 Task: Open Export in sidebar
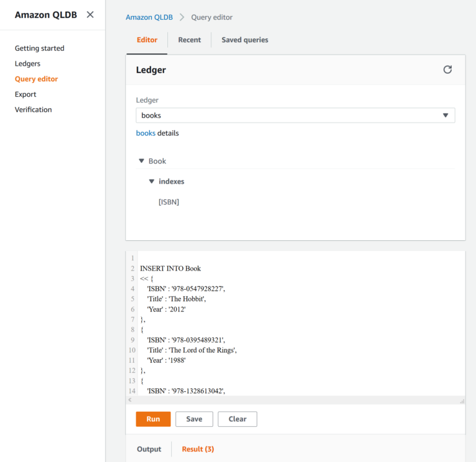click(25, 94)
